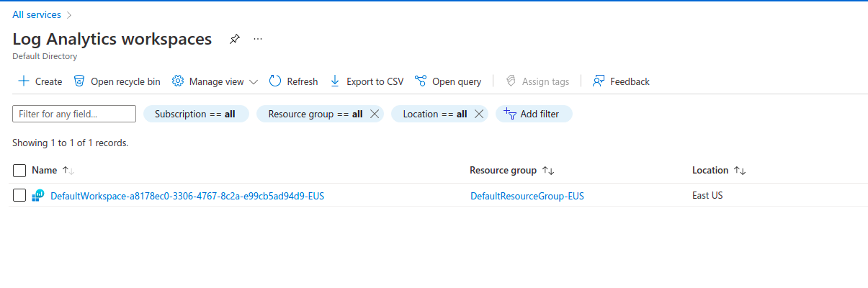The height and width of the screenshot is (288, 868).
Task: Click the Add filter label
Action: coord(540,114)
